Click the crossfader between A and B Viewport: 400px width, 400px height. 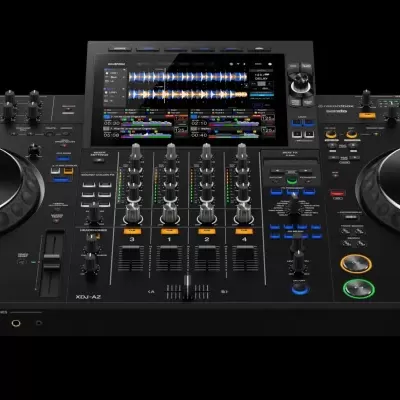[188, 287]
